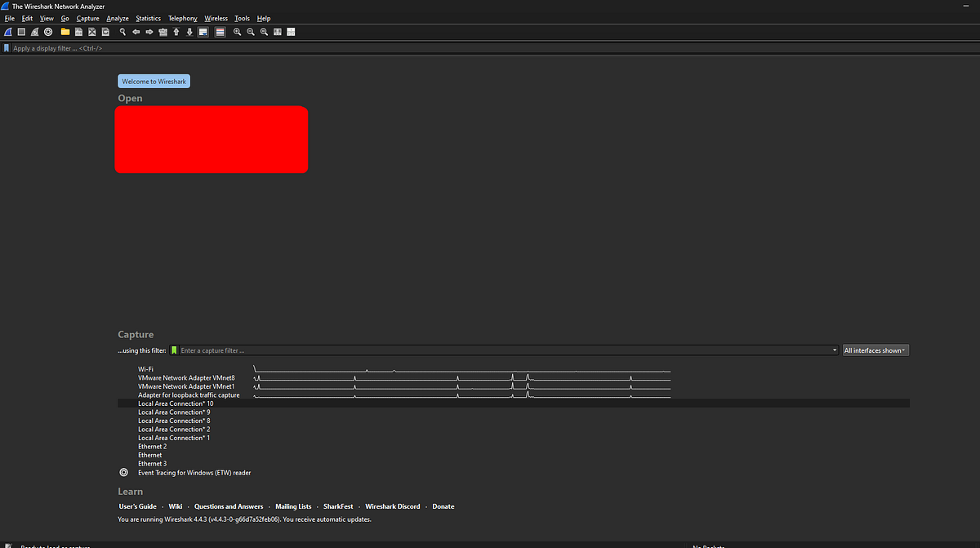Select the Adapter for loopback traffic capture interface
980x548 pixels.
[189, 394]
